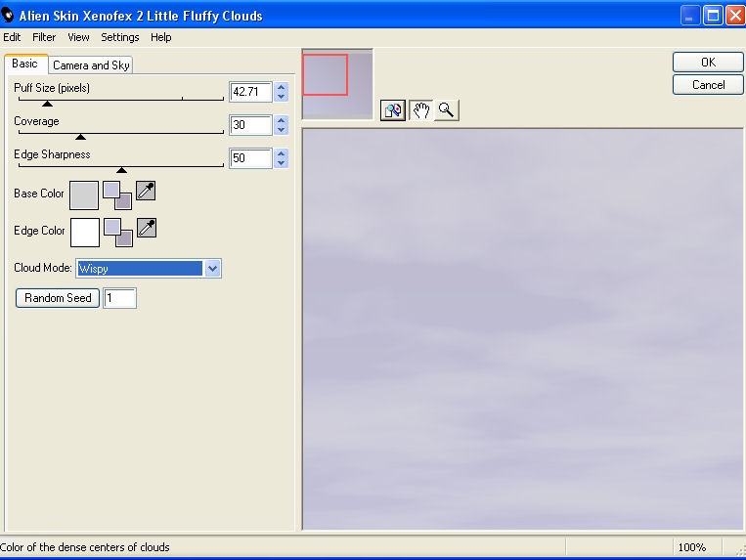
Task: Open the Filter menu
Action: coord(44,37)
